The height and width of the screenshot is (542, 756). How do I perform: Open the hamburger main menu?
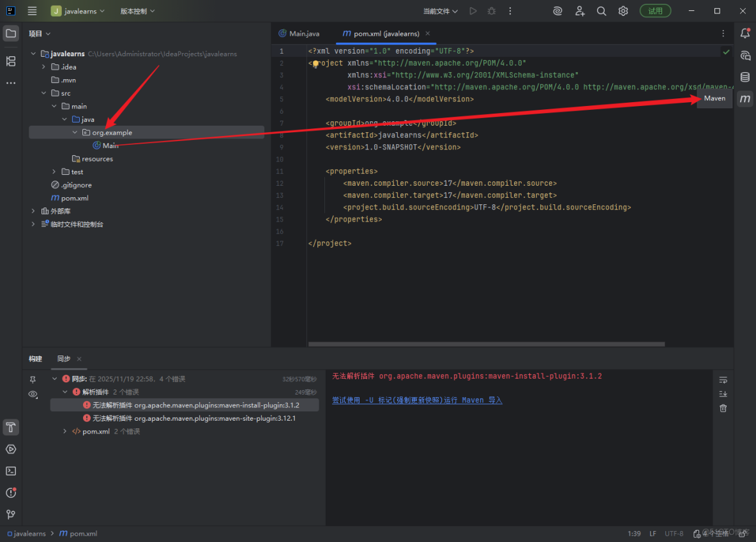[x=32, y=11]
